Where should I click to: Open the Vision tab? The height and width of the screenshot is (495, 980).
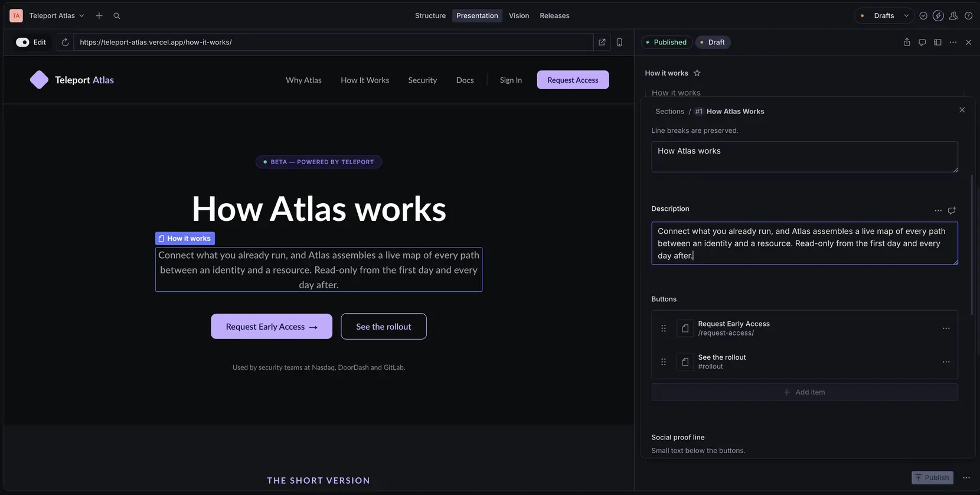pyautogui.click(x=519, y=16)
